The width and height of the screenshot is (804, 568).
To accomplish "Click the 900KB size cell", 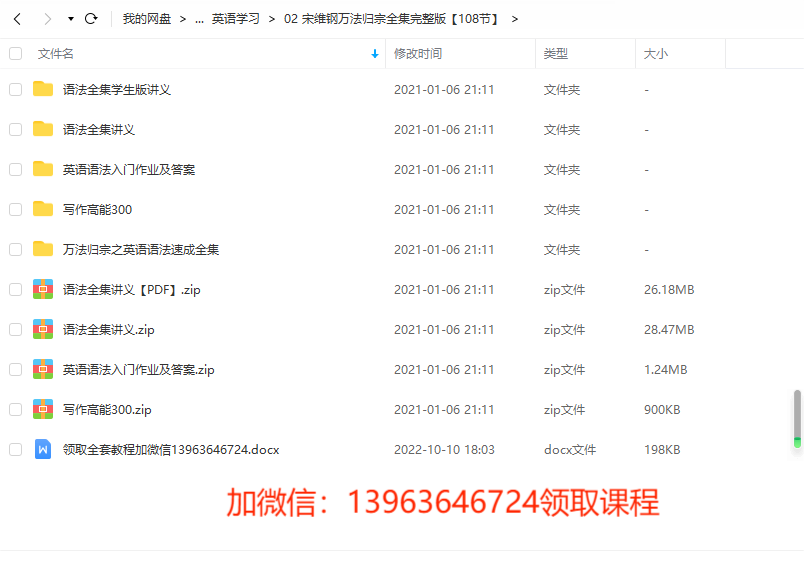I will [662, 410].
